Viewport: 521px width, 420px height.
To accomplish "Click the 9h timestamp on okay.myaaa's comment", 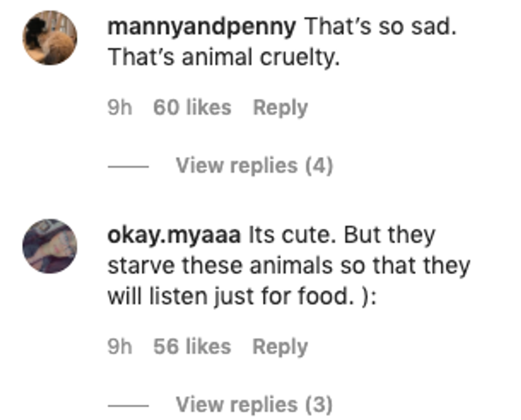I will (120, 347).
